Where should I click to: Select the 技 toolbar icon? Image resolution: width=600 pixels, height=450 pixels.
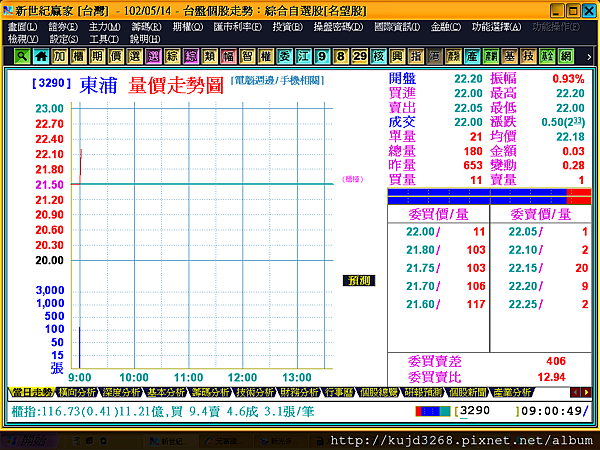[x=528, y=56]
